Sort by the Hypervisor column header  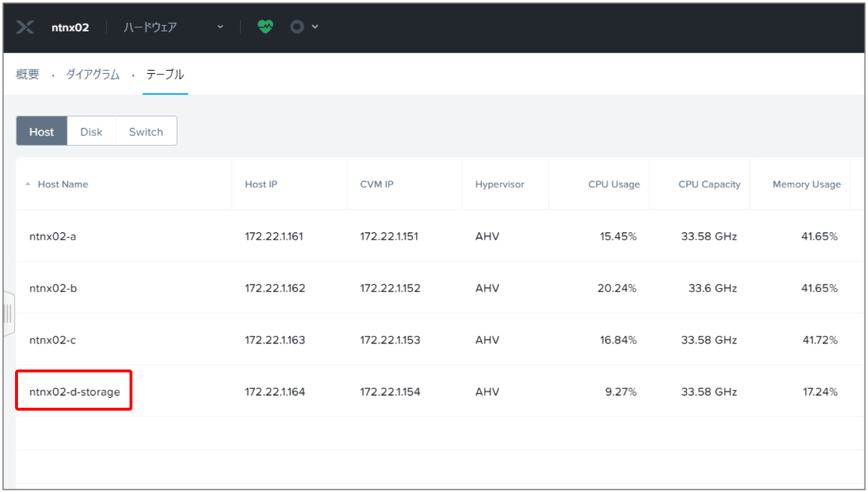pos(500,184)
